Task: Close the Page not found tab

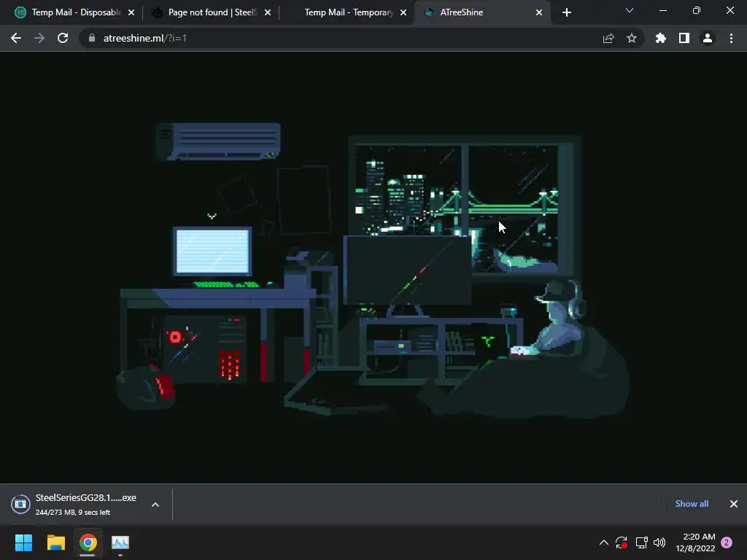Action: pyautogui.click(x=268, y=12)
